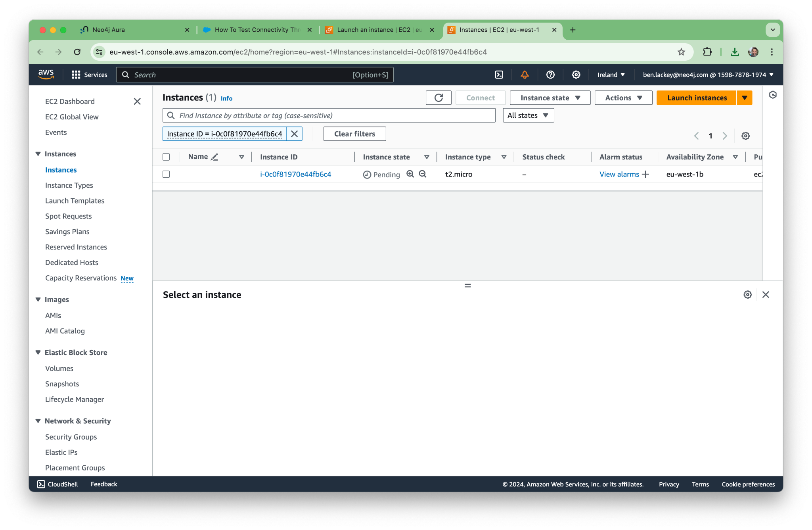
Task: Click zoom-out filter icon beside Pending
Action: pyautogui.click(x=423, y=174)
